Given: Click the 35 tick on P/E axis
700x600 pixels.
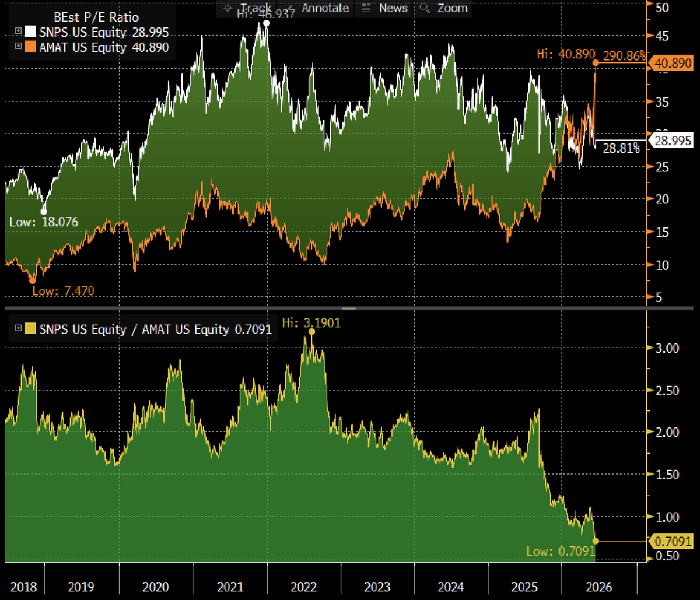Looking at the screenshot, I should pos(662,102).
